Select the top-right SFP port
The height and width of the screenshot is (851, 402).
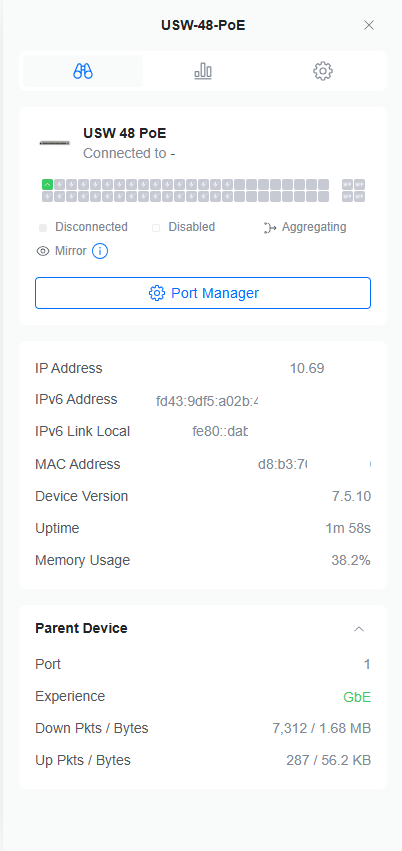360,185
